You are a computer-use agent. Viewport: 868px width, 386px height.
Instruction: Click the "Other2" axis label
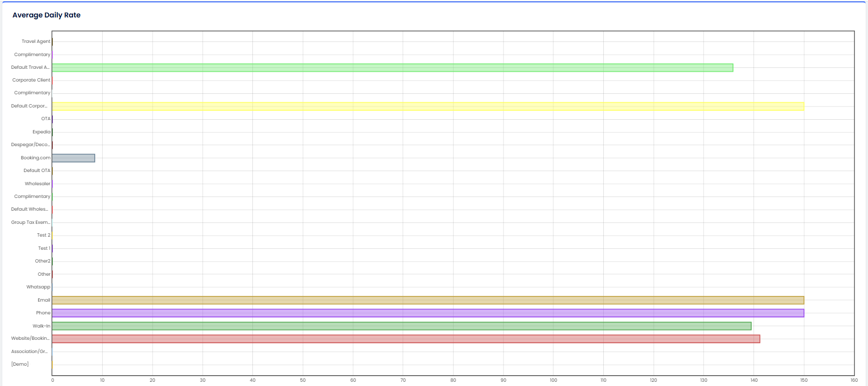point(42,261)
